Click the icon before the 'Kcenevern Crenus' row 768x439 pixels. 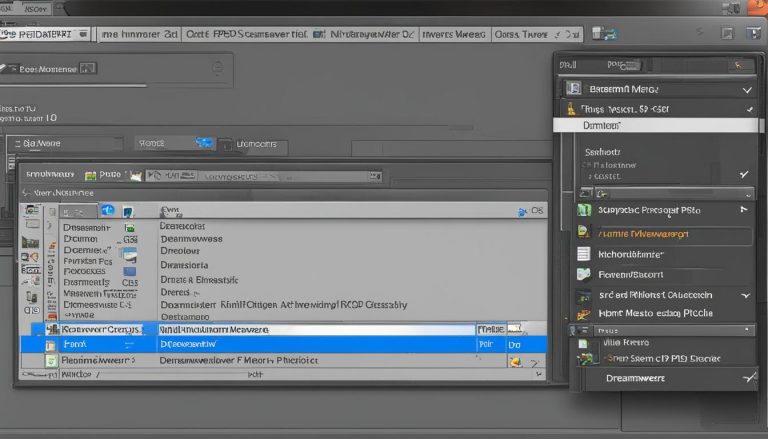[52, 329]
